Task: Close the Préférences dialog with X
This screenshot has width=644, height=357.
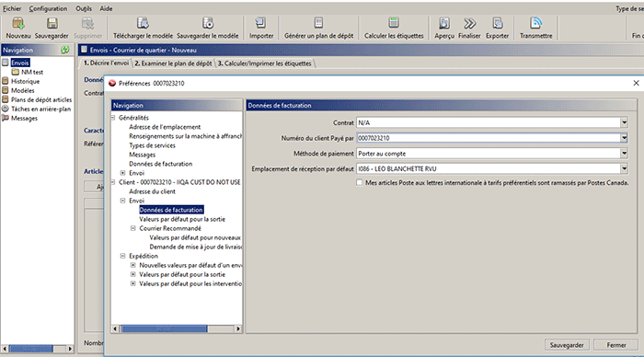Action: click(x=636, y=83)
